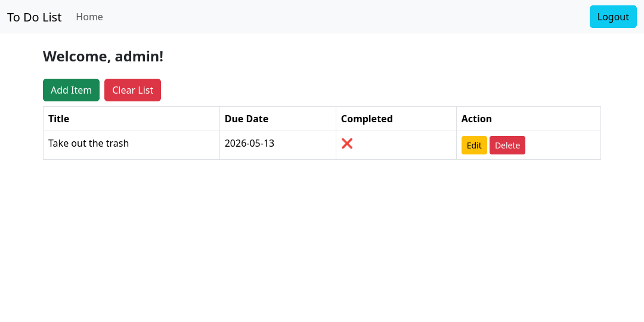Click empty Action cell space beside Delete
Viewport: 644px width, 322px height.
pyautogui.click(x=563, y=145)
